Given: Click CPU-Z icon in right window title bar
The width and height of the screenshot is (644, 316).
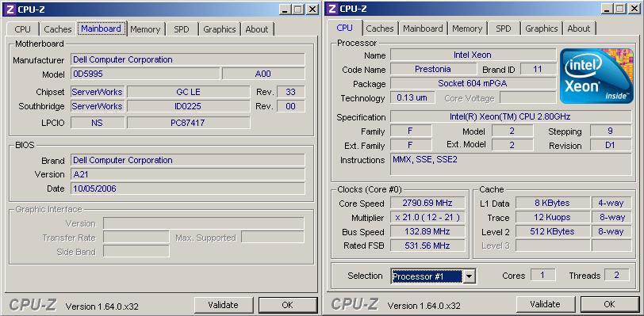Looking at the screenshot, I should tap(332, 8).
